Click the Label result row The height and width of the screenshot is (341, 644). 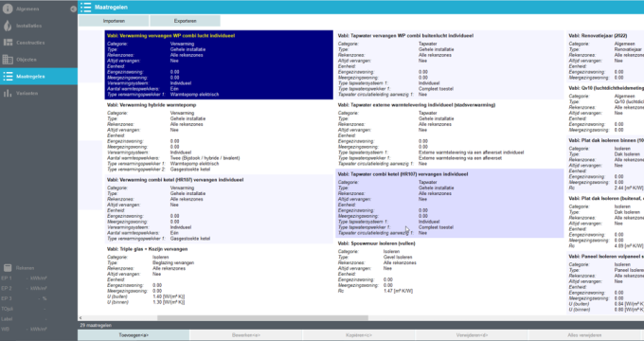click(x=24, y=319)
